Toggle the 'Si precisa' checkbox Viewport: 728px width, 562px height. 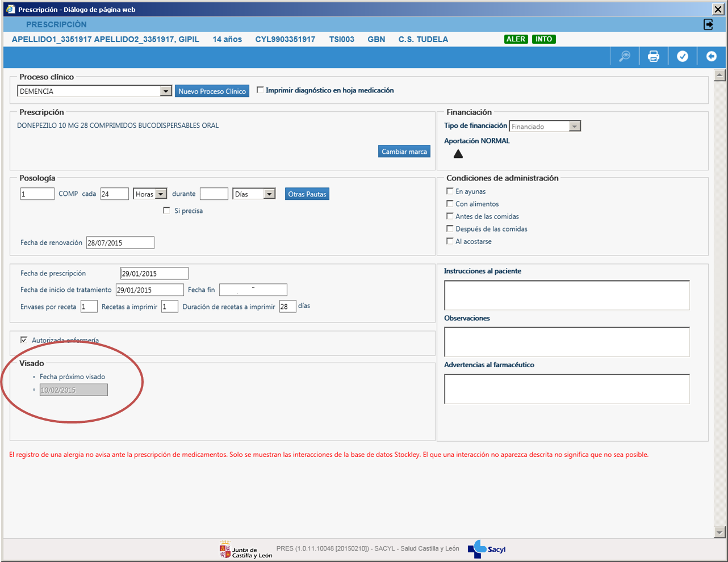[x=166, y=211]
